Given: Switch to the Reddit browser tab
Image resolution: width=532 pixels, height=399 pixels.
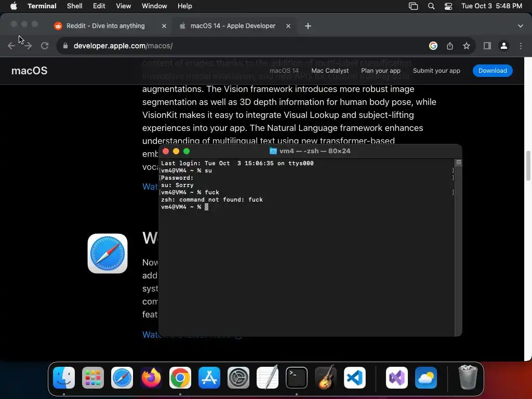Looking at the screenshot, I should (x=105, y=26).
